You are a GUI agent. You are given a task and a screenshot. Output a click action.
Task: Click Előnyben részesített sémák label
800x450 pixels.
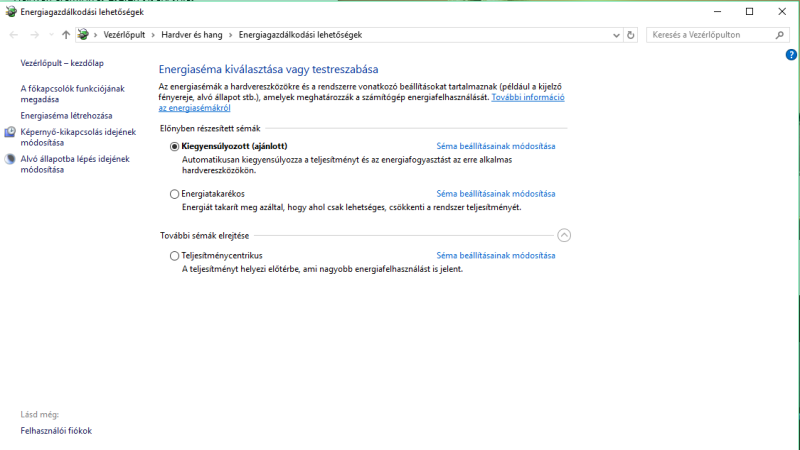pyautogui.click(x=210, y=129)
